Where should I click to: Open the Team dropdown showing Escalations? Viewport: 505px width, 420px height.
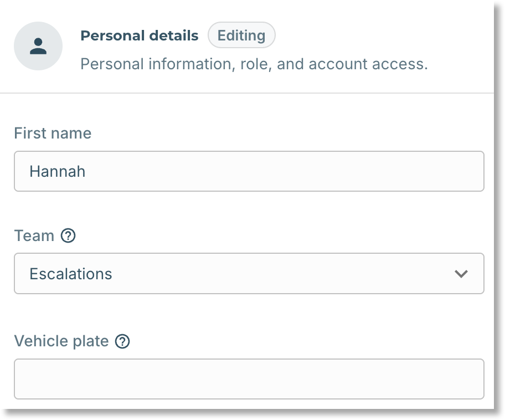(x=249, y=273)
